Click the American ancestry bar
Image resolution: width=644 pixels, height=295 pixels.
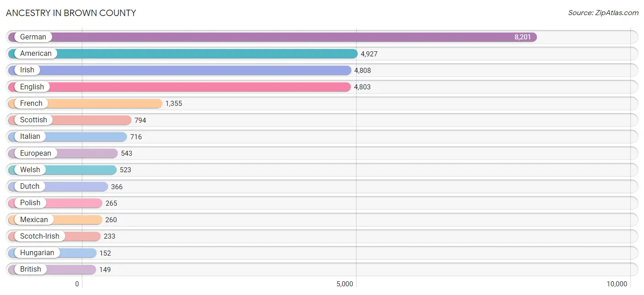point(206,54)
